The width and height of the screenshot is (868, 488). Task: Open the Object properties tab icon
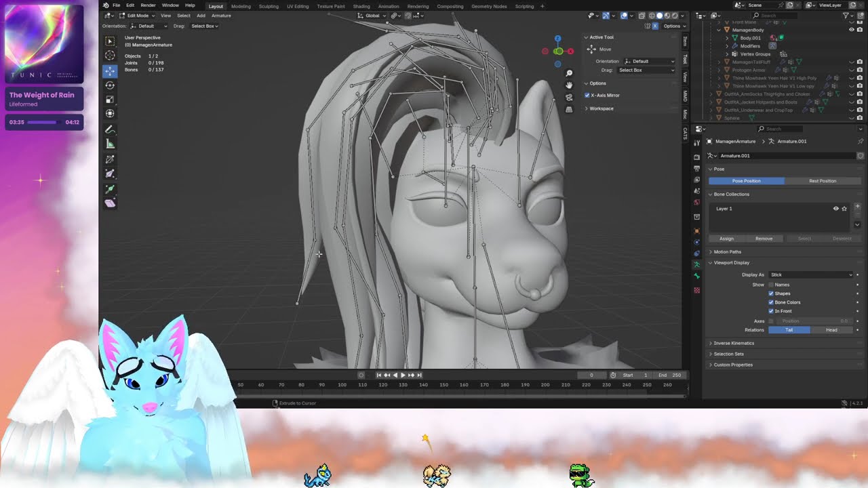coord(696,230)
